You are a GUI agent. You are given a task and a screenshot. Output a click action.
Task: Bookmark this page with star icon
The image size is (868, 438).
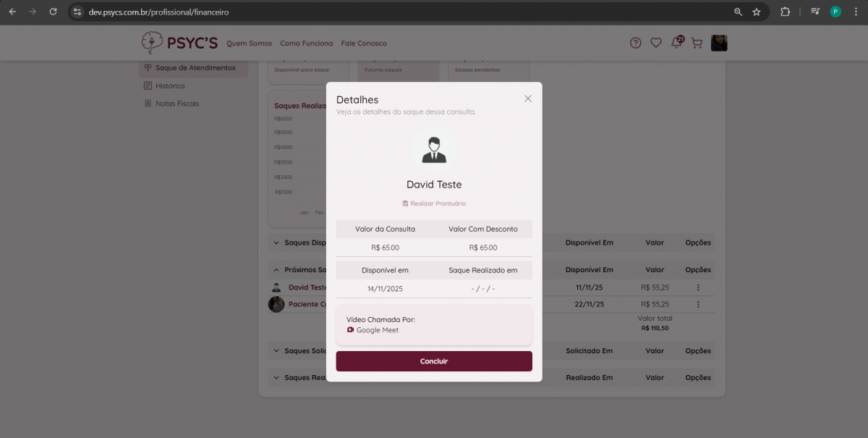pos(757,12)
